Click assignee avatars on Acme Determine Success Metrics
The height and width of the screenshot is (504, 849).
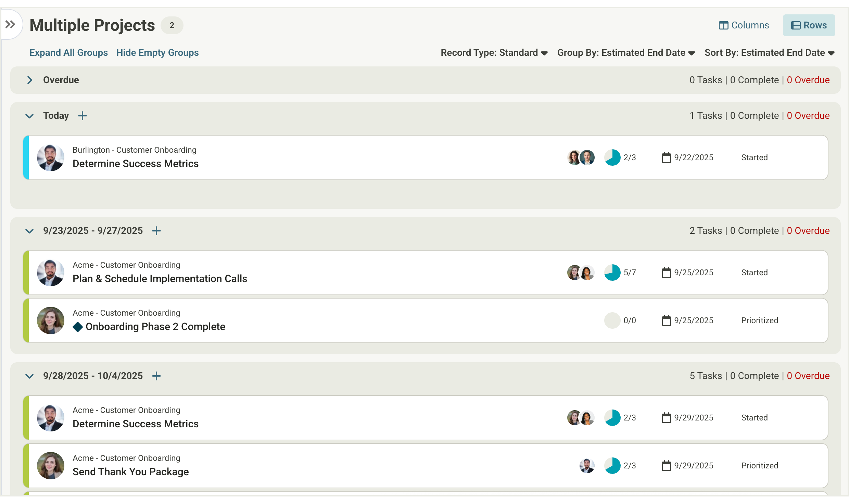pyautogui.click(x=581, y=418)
